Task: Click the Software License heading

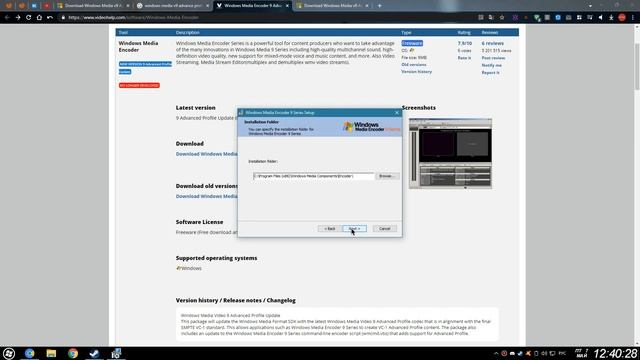Action: pyautogui.click(x=199, y=222)
